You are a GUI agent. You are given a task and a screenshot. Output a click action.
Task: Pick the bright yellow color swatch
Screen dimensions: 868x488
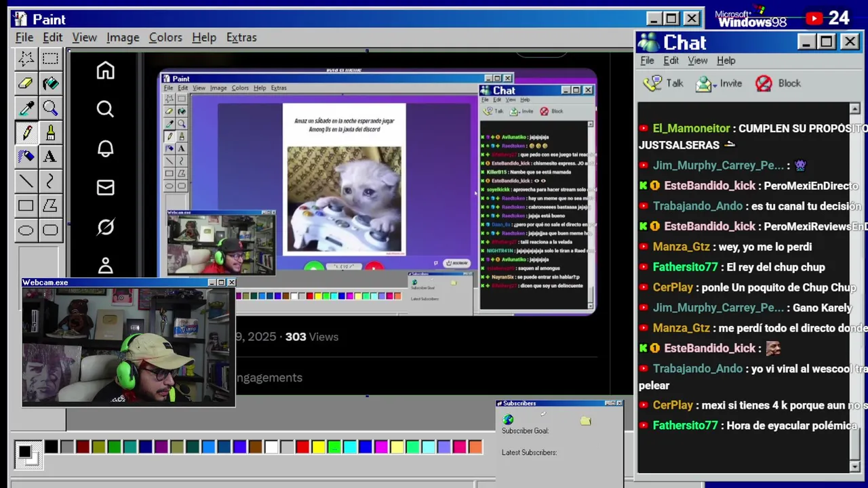(x=318, y=447)
